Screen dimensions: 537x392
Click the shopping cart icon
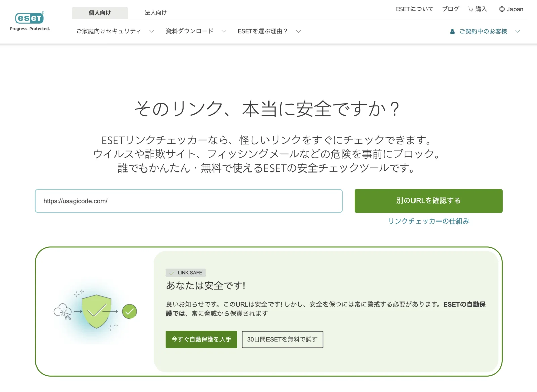pos(471,9)
